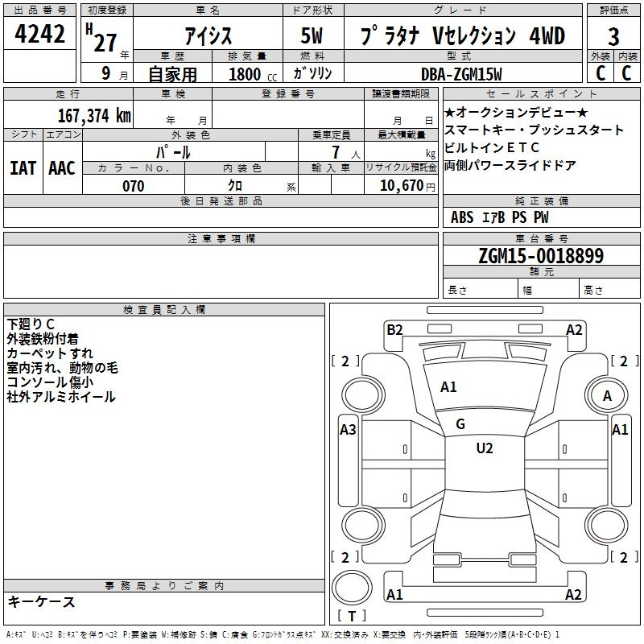644x644 pixels.
Task: Click the 事務局よりご案内 header
Action: 164,586
